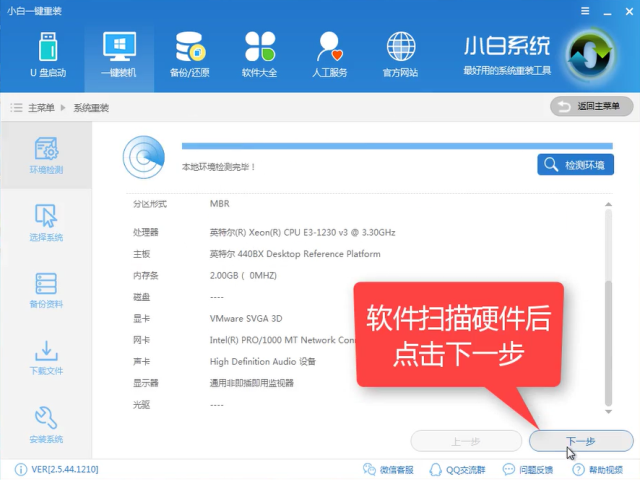The width and height of the screenshot is (640, 480).
Task: Click the 下一步 next step button
Action: [x=580, y=440]
